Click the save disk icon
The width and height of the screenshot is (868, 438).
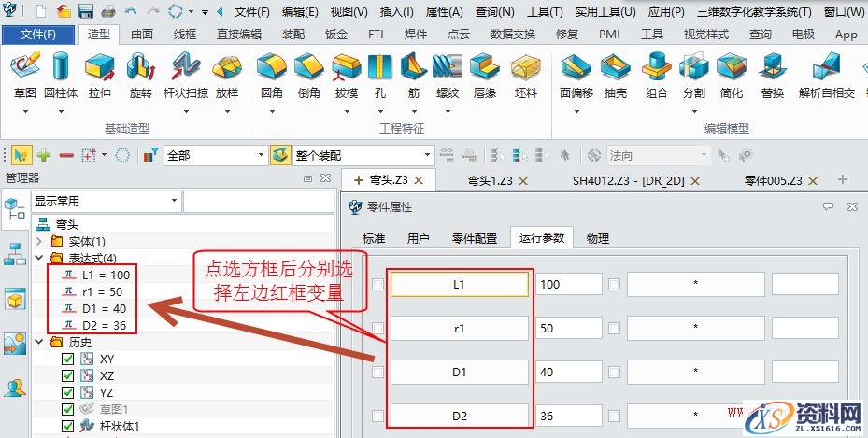(85, 10)
